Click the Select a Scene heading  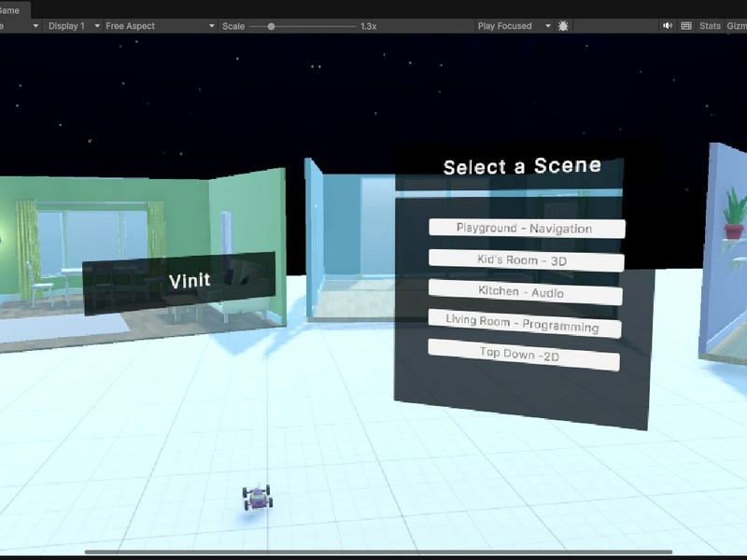pyautogui.click(x=521, y=167)
